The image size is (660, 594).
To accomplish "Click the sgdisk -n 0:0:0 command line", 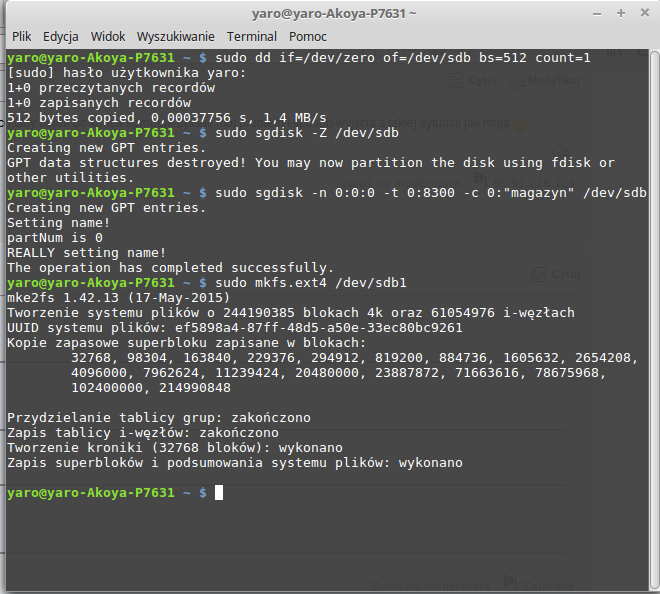I will pos(431,193).
